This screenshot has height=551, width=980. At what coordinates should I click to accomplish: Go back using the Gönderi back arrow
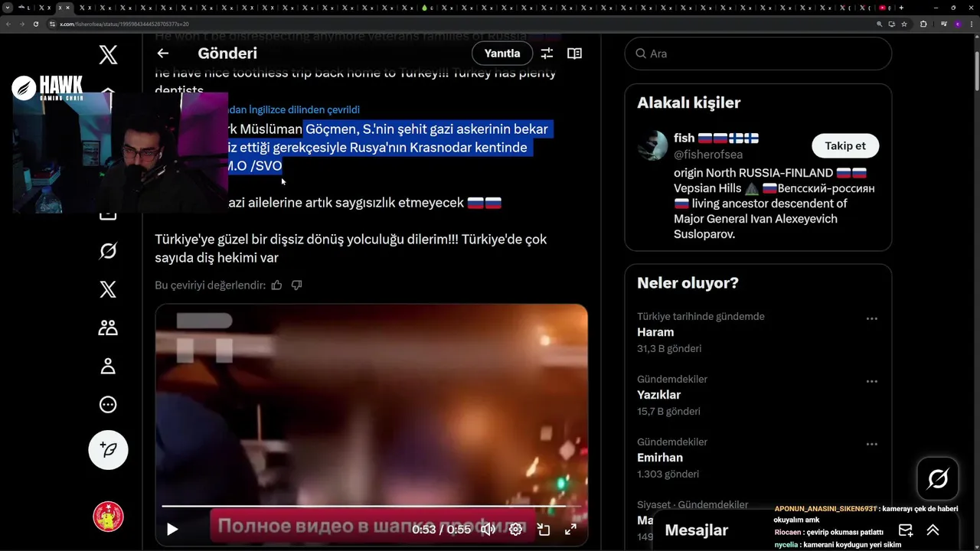coord(162,54)
